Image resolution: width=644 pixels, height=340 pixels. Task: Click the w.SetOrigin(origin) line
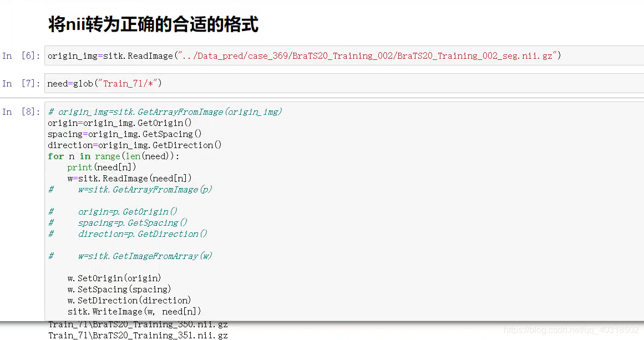pos(114,278)
